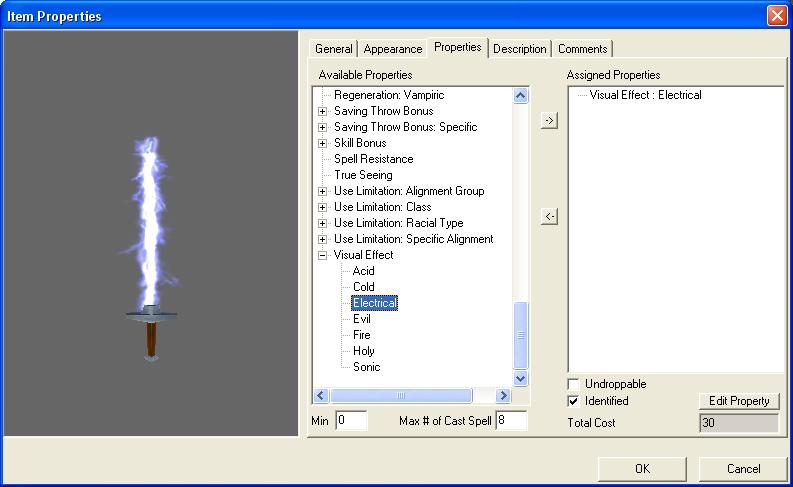
Task: Expand Use Limitation: Class node
Action: [x=323, y=207]
